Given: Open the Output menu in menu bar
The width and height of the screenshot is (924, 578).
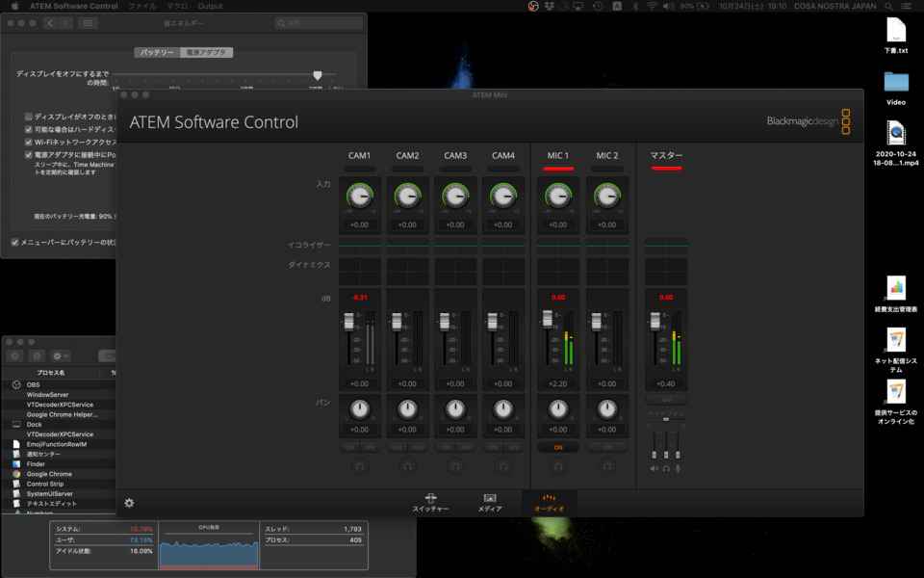Looking at the screenshot, I should [210, 6].
